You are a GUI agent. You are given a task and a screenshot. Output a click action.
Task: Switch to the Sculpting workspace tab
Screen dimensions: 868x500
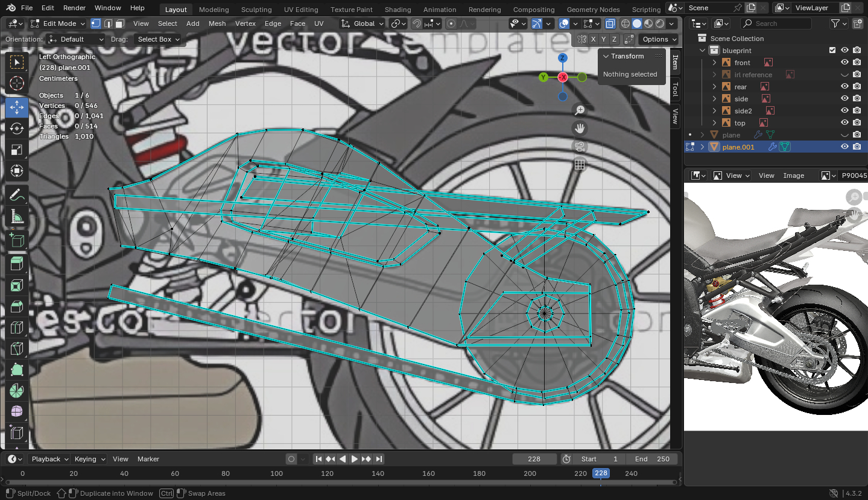(256, 10)
